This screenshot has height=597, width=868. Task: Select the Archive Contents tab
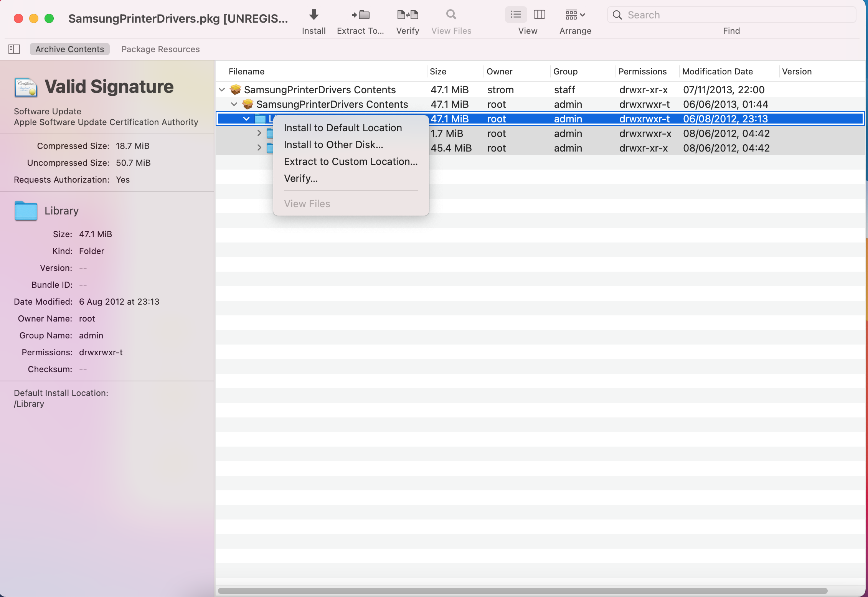(69, 49)
